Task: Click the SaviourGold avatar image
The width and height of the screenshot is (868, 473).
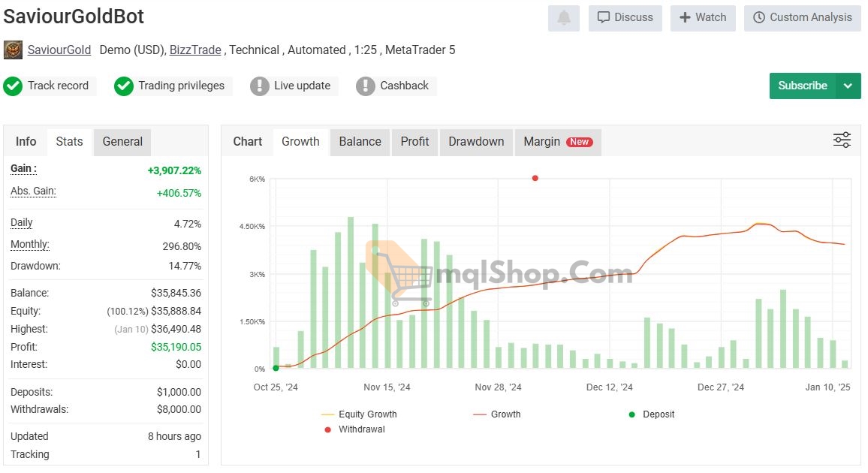Action: click(13, 50)
